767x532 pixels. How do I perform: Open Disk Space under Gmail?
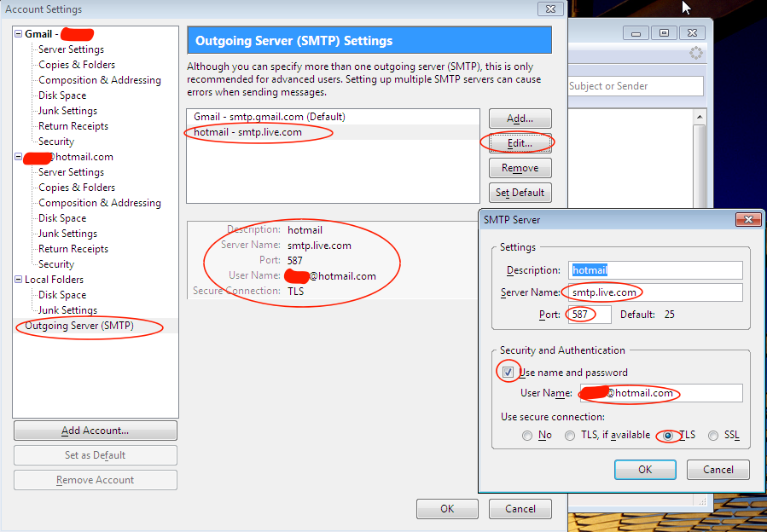(62, 95)
